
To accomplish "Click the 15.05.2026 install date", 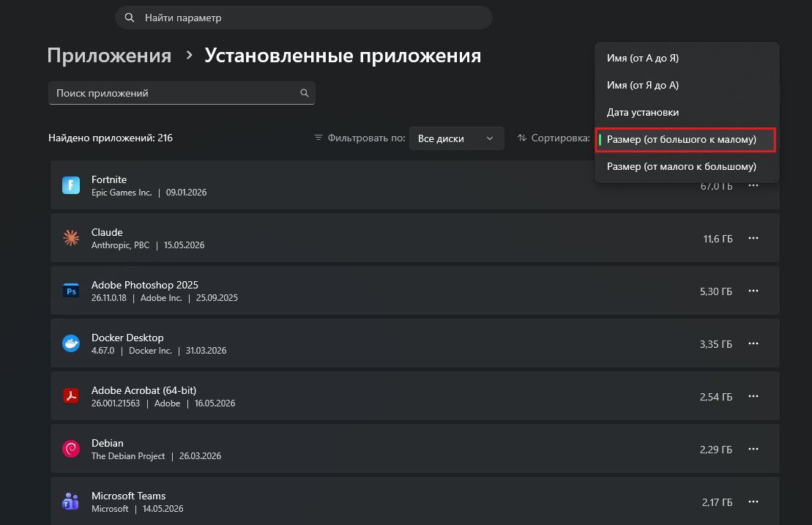I will click(x=184, y=245).
